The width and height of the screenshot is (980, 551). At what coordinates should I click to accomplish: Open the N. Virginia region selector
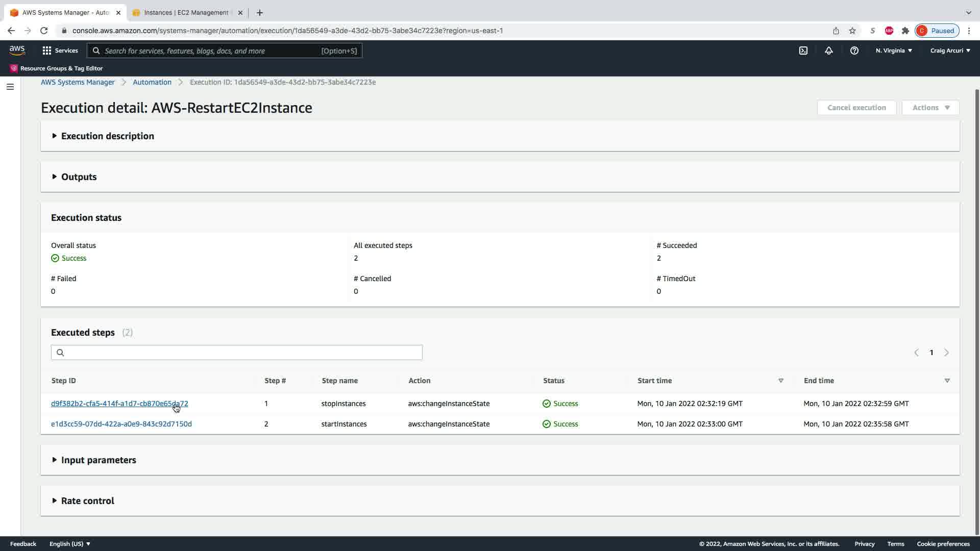click(894, 51)
